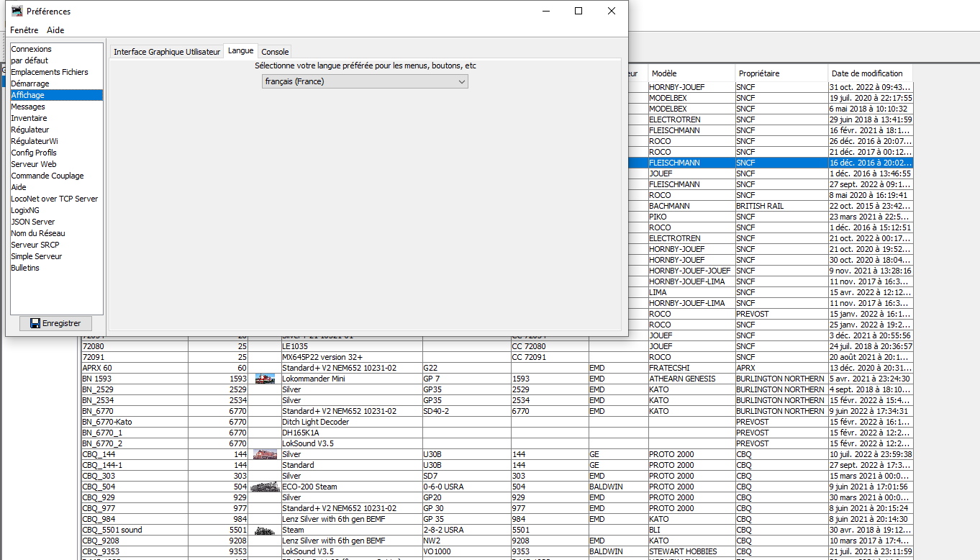980x560 pixels.
Task: Click the DH165K1A decoder cell
Action: click(351, 433)
